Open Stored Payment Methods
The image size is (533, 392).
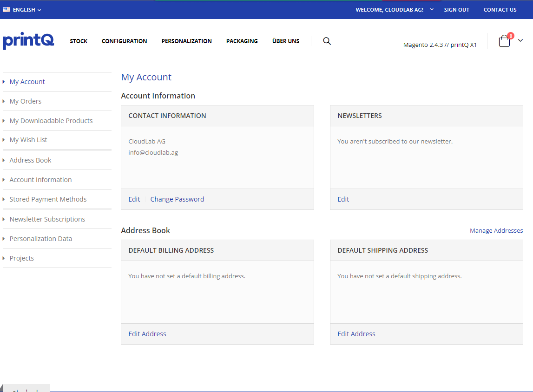48,199
